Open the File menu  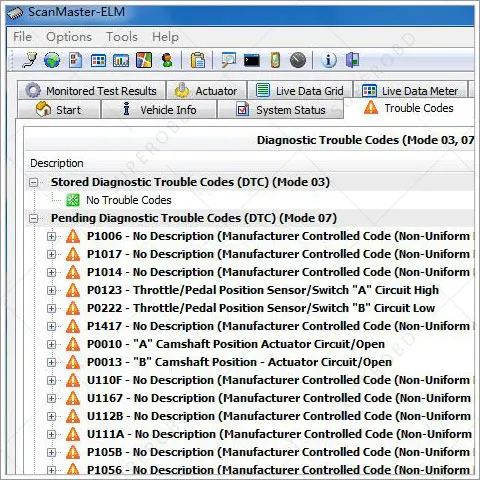coord(22,37)
